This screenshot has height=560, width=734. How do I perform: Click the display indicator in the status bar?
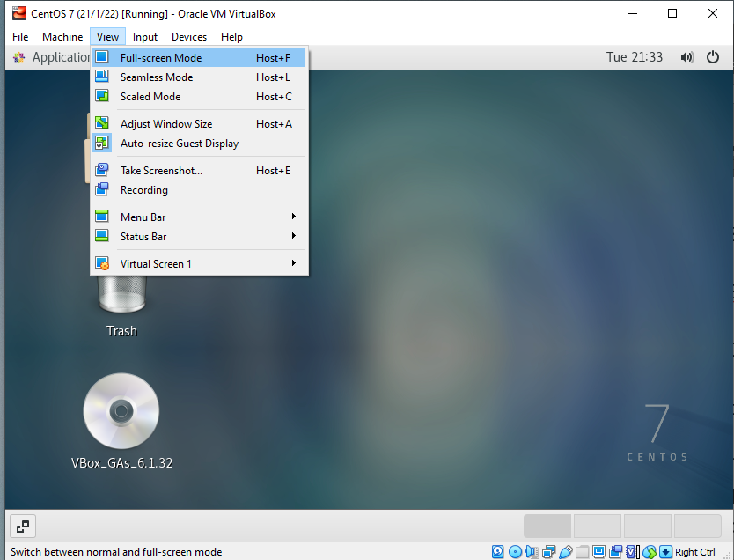coord(598,551)
